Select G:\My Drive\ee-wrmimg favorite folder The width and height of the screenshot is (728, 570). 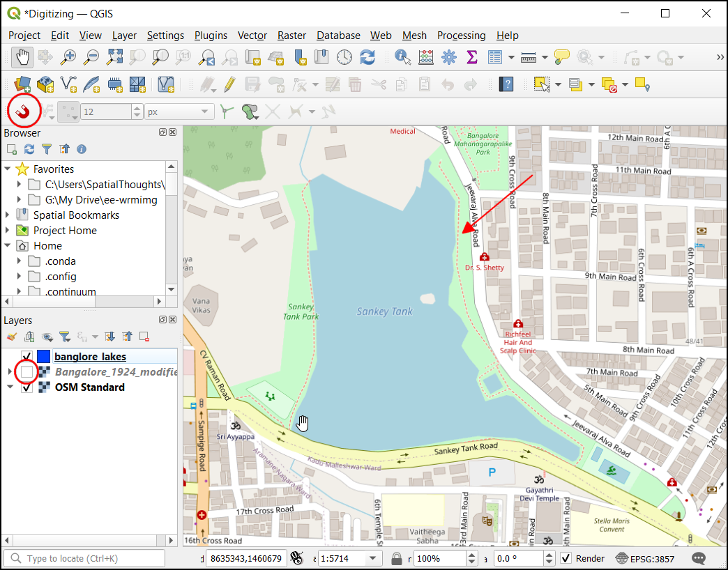(100, 200)
